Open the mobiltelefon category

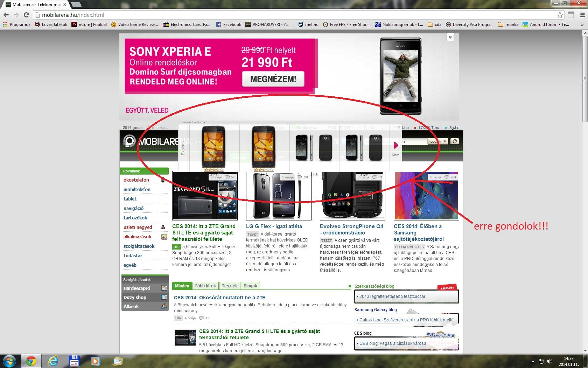137,189
